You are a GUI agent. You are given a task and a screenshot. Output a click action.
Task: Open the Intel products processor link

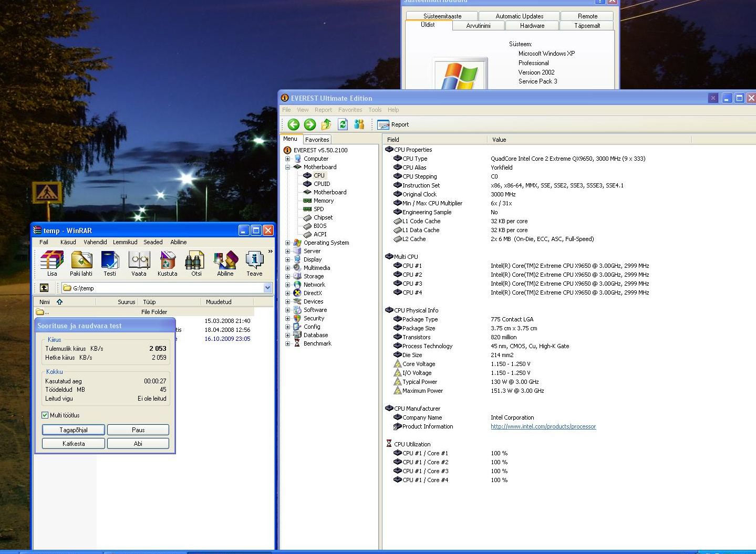point(543,426)
